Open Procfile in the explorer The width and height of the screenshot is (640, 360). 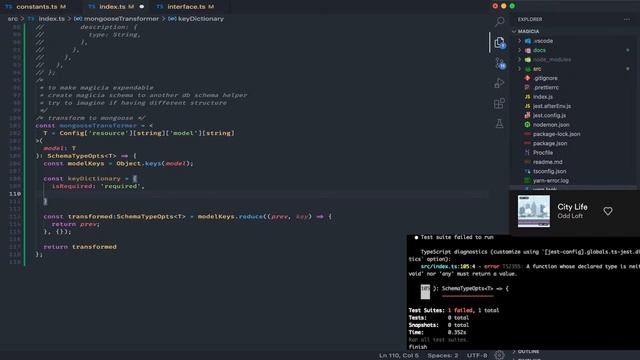point(543,153)
